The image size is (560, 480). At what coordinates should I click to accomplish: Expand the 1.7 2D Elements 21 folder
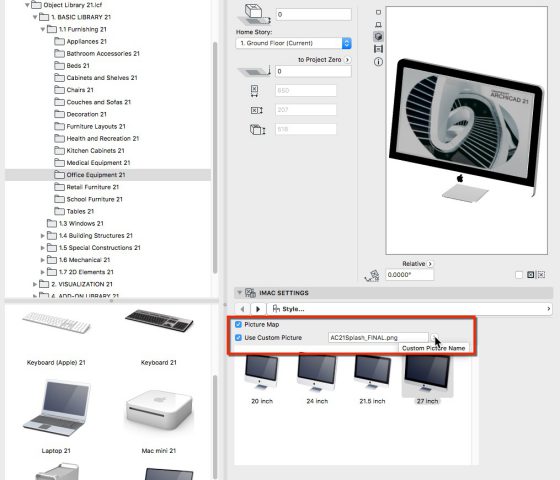(42, 272)
